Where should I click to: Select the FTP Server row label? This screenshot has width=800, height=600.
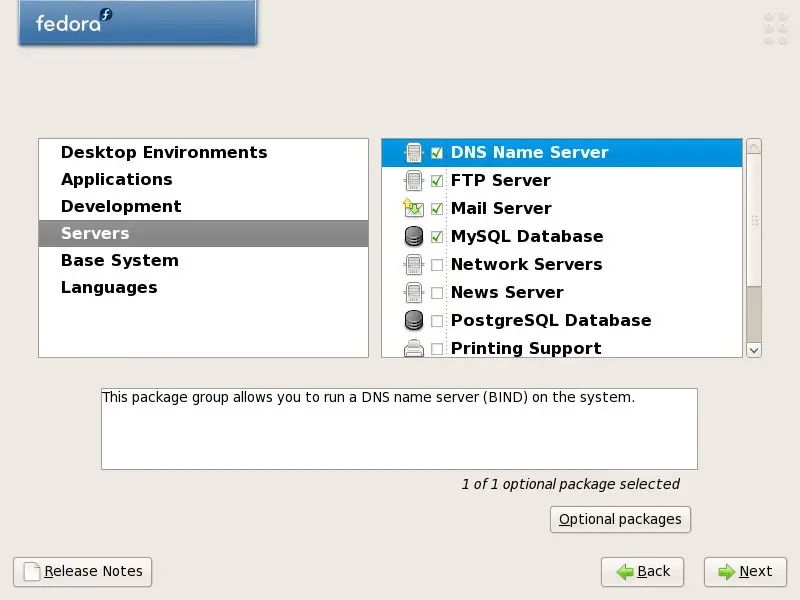click(501, 180)
